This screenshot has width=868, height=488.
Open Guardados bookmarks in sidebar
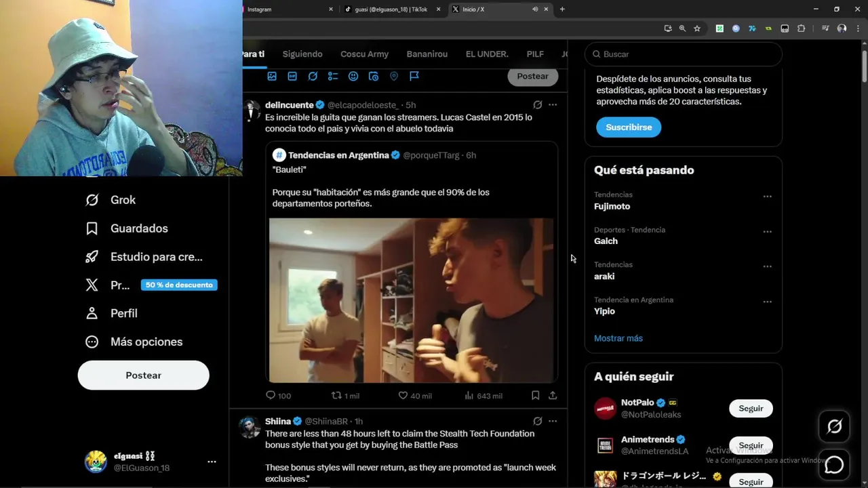(126, 228)
